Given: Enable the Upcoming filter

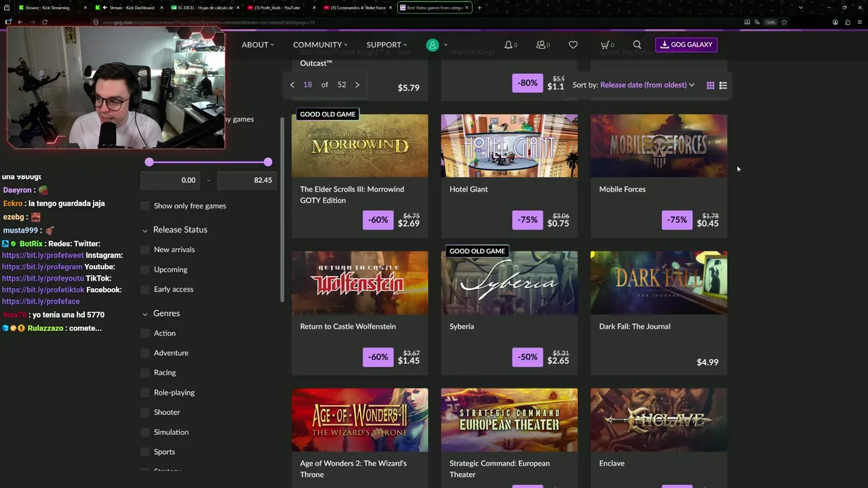Looking at the screenshot, I should click(144, 270).
